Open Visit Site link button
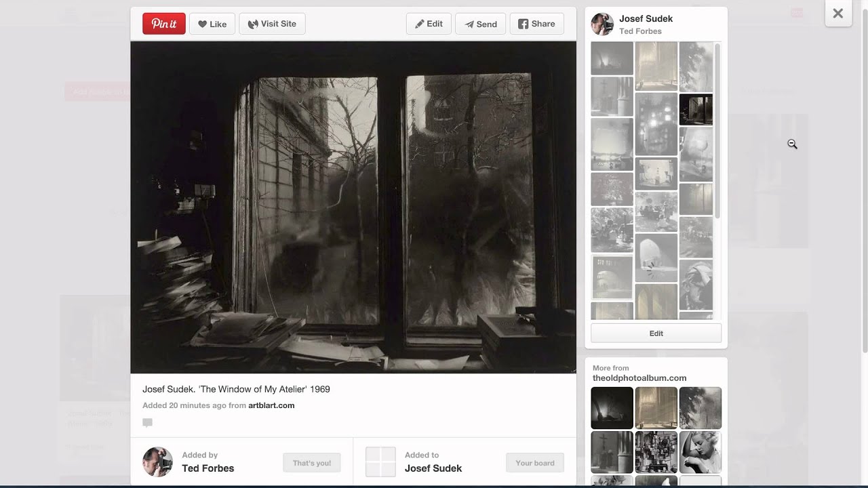This screenshot has height=488, width=868. (272, 24)
